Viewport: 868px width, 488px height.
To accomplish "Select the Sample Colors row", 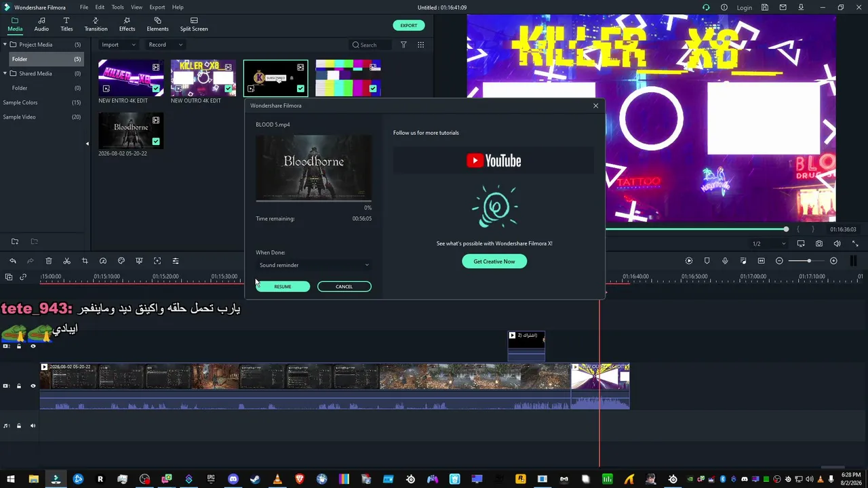I will (x=41, y=102).
